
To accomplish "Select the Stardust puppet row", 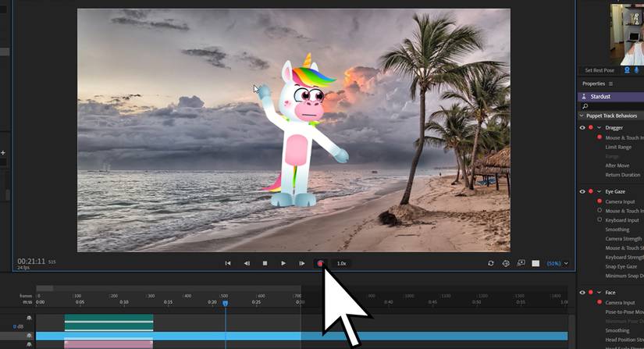I will tap(610, 97).
